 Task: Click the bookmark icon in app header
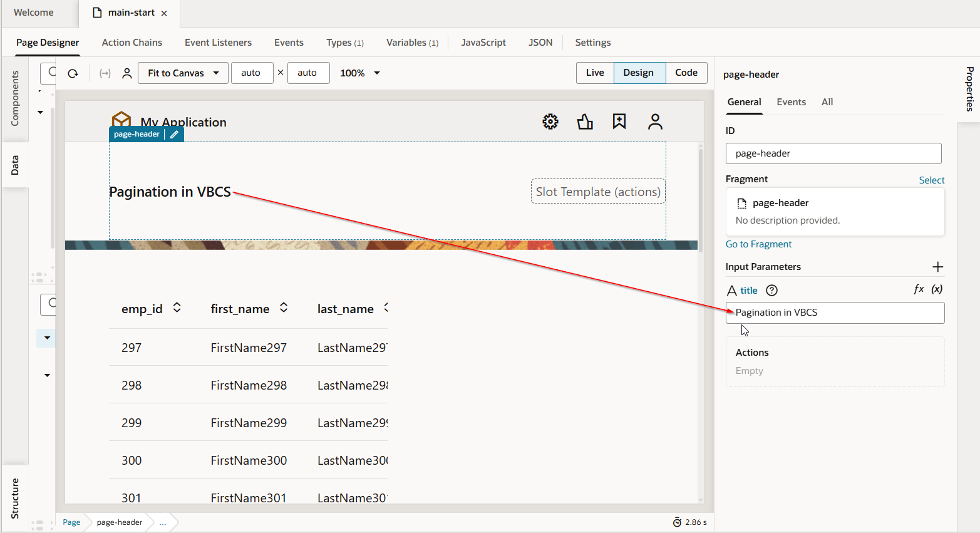(x=619, y=122)
